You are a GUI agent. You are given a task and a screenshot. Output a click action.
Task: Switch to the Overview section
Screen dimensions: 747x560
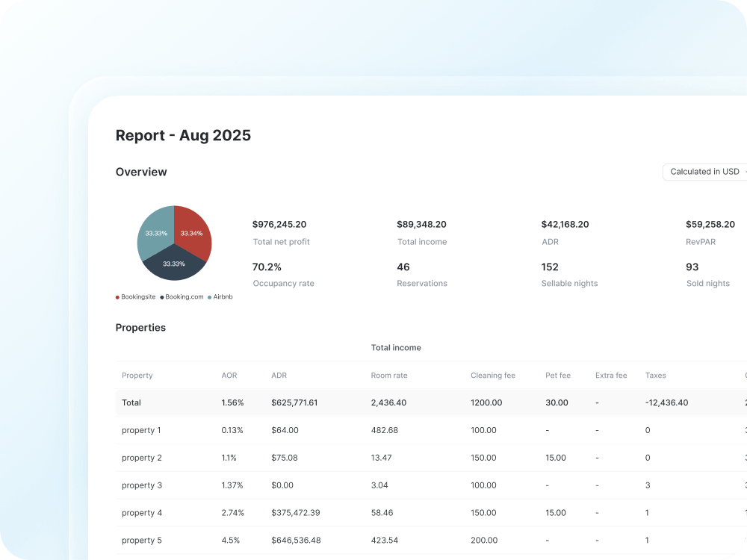(x=141, y=172)
